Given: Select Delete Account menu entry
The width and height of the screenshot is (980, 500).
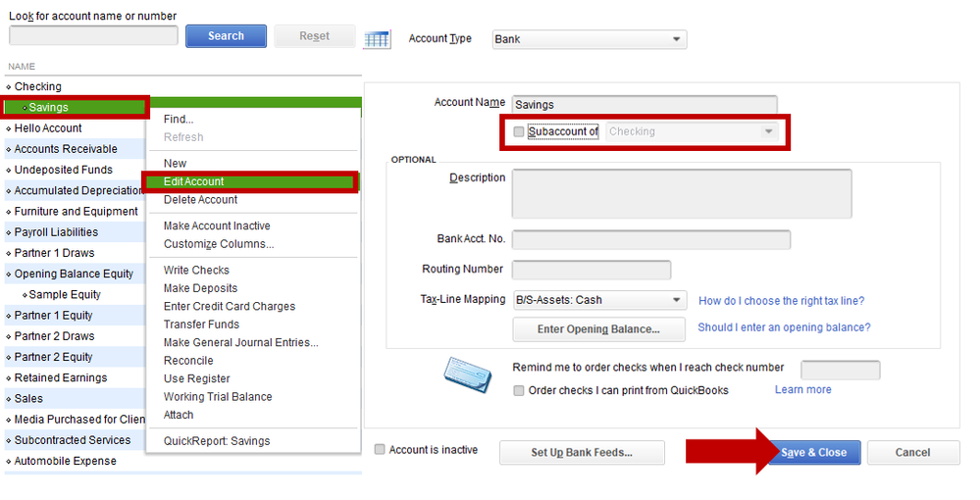Looking at the screenshot, I should click(x=200, y=200).
